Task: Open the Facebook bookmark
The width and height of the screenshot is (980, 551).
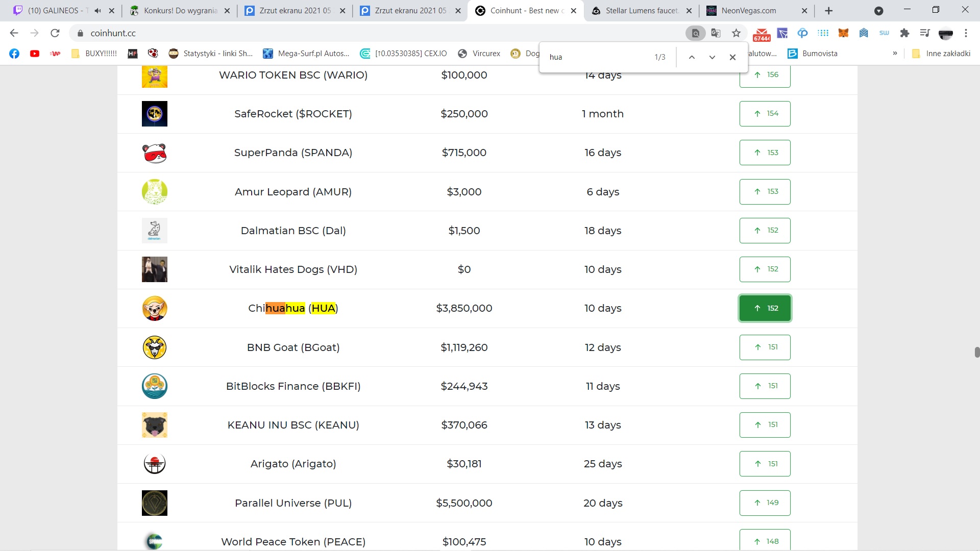Action: pyautogui.click(x=14, y=54)
